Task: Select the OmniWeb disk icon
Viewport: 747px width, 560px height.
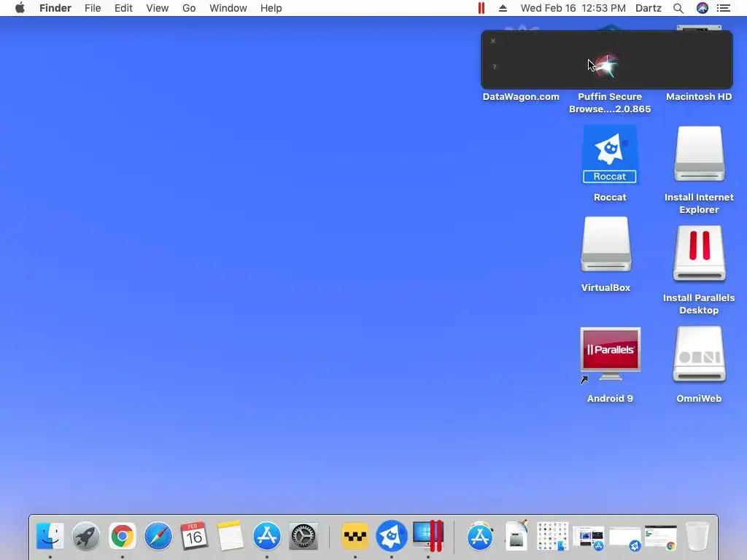Action: click(x=699, y=354)
